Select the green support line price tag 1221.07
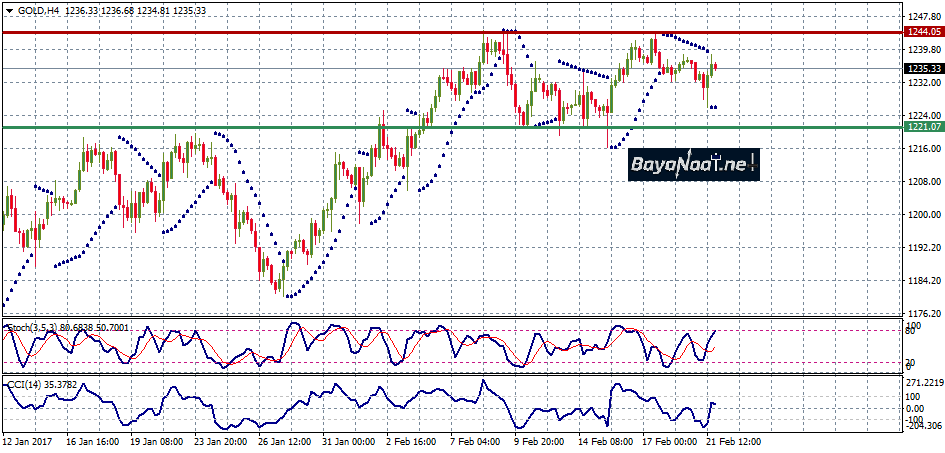Image resolution: width=945 pixels, height=453 pixels. (924, 127)
